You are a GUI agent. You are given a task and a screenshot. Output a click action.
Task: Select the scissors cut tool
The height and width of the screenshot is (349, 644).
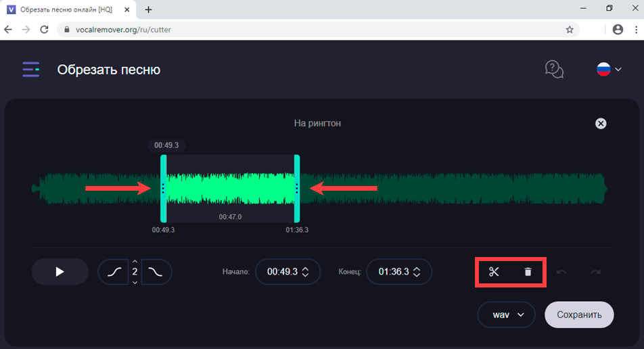(x=494, y=272)
